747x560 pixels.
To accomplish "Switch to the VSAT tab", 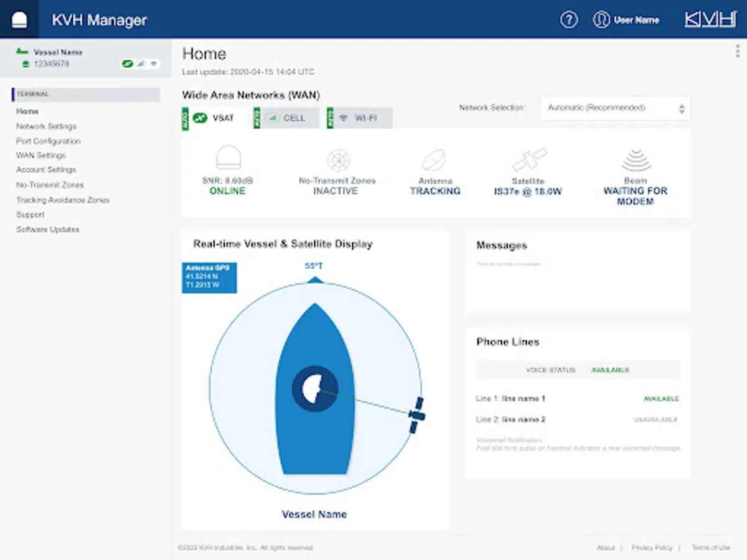I will pyautogui.click(x=215, y=118).
